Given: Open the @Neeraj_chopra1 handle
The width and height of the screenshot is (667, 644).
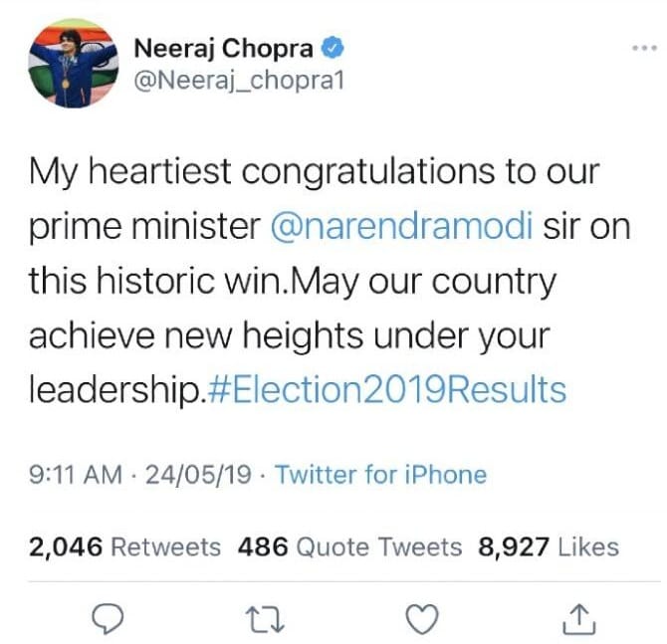Looking at the screenshot, I should pyautogui.click(x=238, y=83).
